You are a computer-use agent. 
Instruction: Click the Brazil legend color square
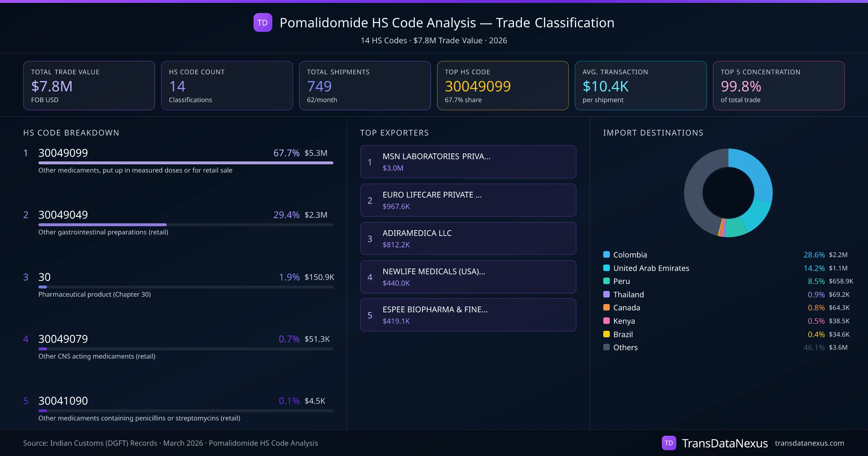(x=607, y=334)
